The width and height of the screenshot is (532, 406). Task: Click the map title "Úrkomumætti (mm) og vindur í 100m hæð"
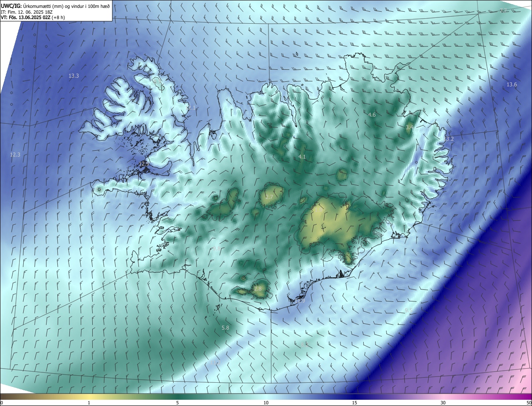pos(66,6)
